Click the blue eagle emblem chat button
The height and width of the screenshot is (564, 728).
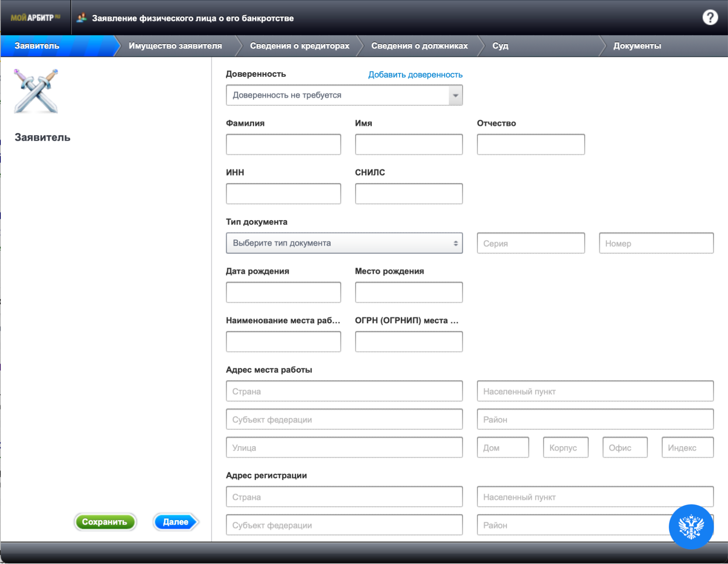coord(691,526)
